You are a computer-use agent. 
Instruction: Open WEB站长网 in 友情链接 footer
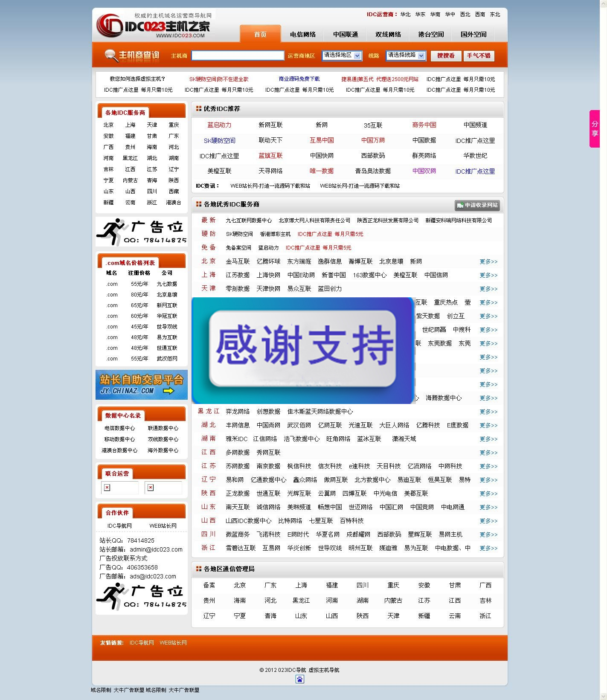tap(173, 643)
